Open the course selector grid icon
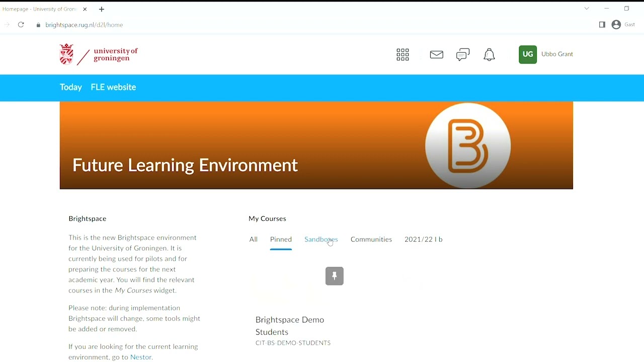 pyautogui.click(x=403, y=55)
